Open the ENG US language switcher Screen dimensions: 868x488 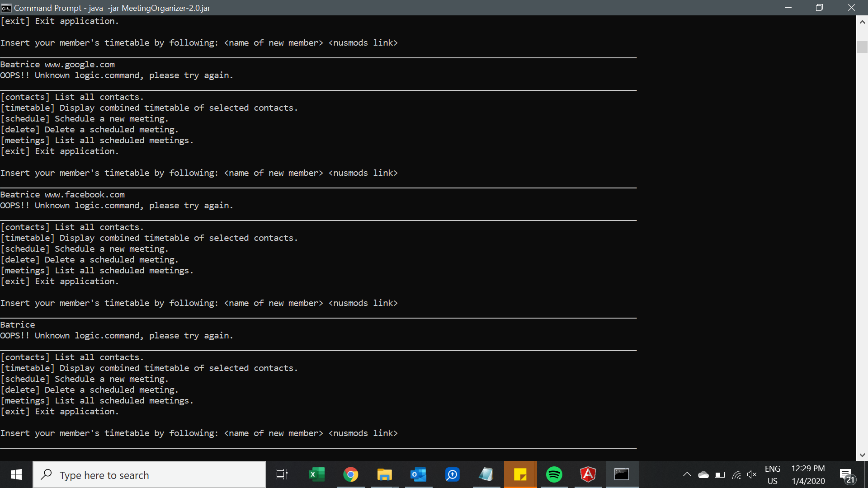773,475
